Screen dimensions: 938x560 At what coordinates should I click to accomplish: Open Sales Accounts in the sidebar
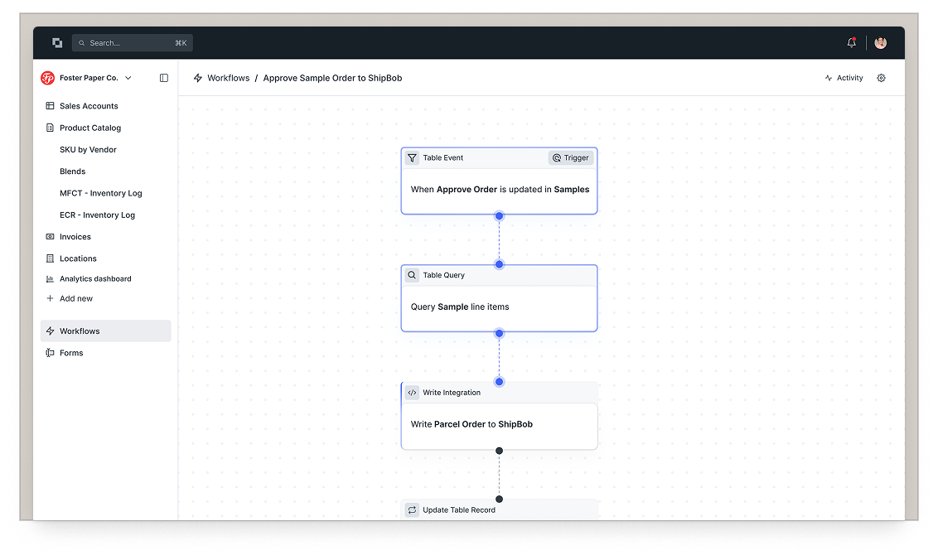point(89,106)
